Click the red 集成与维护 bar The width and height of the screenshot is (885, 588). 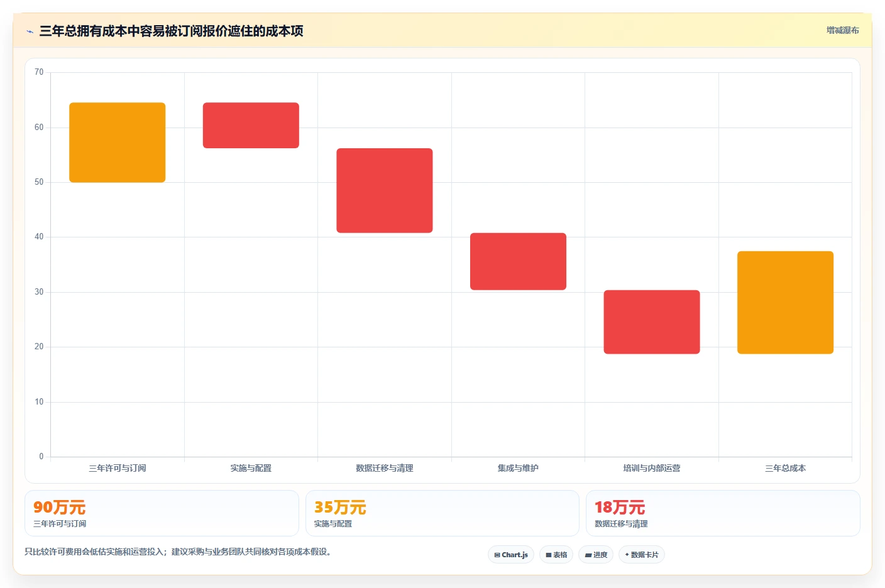518,261
